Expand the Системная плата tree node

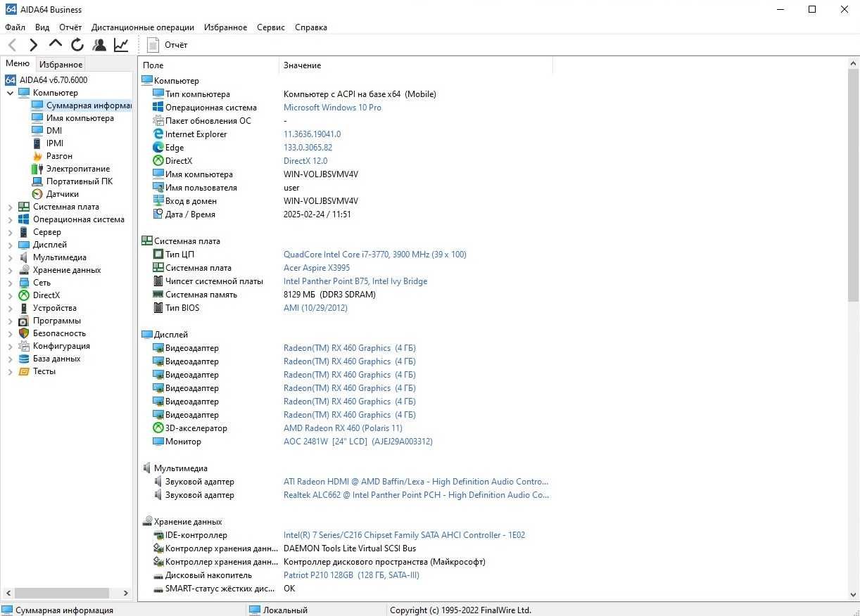tap(10, 207)
